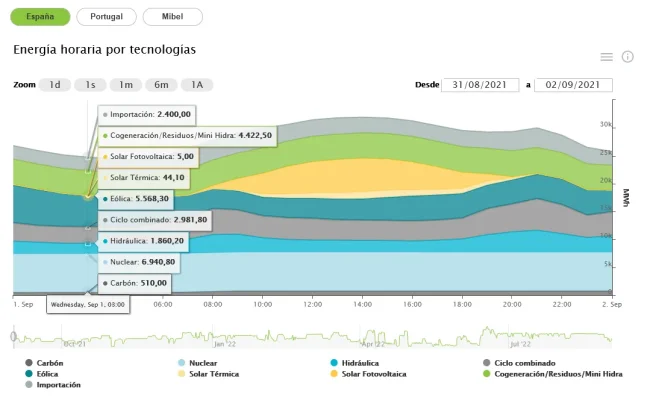Screen dimensions: 647x400
Task: Click navigator timeline near Jan '22
Action: 225,344
